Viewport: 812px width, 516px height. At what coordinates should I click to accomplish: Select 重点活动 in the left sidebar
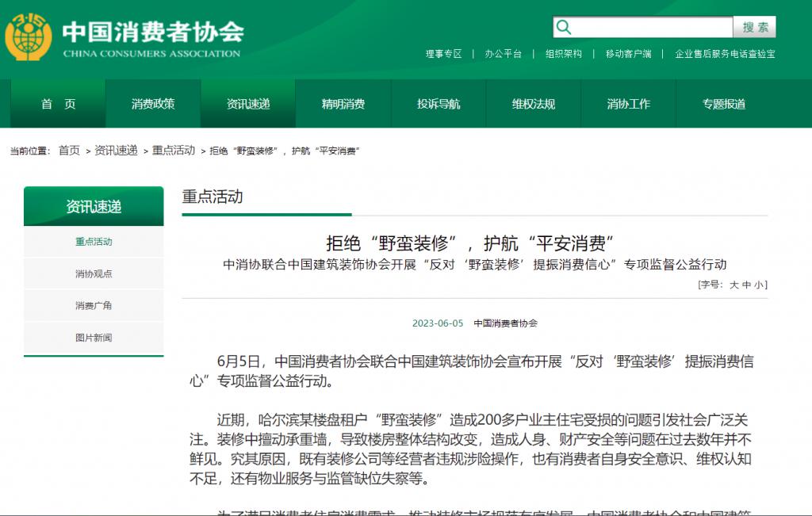pos(94,242)
